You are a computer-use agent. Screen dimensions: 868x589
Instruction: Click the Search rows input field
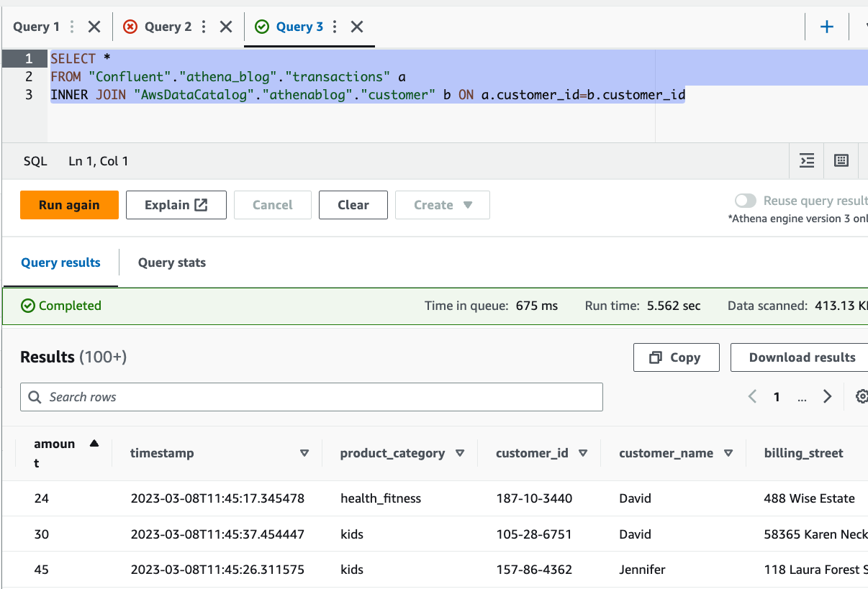(x=311, y=397)
